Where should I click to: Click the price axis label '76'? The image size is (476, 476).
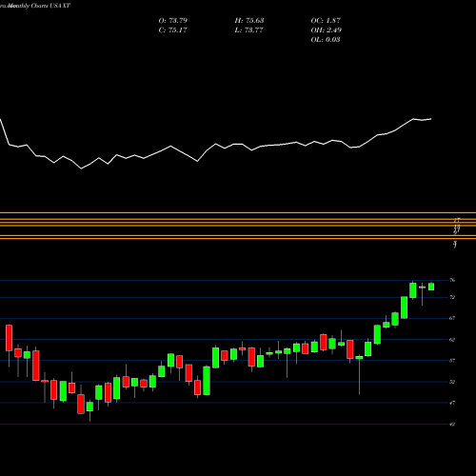point(452,280)
